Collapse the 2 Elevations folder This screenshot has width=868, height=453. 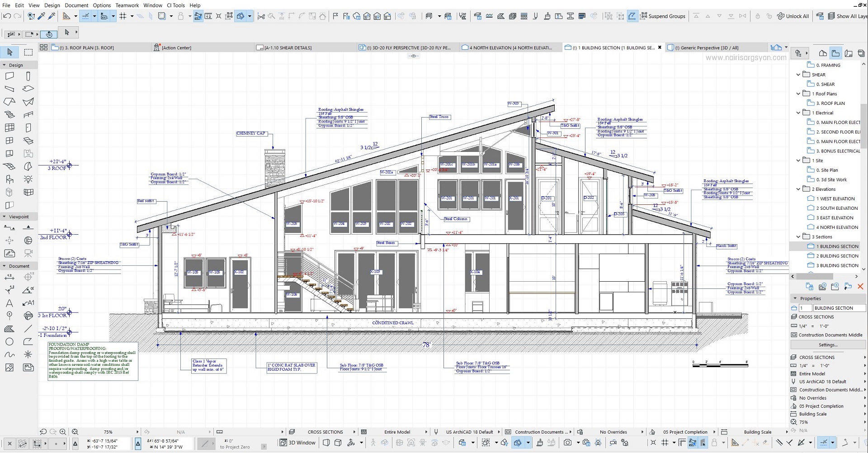798,189
